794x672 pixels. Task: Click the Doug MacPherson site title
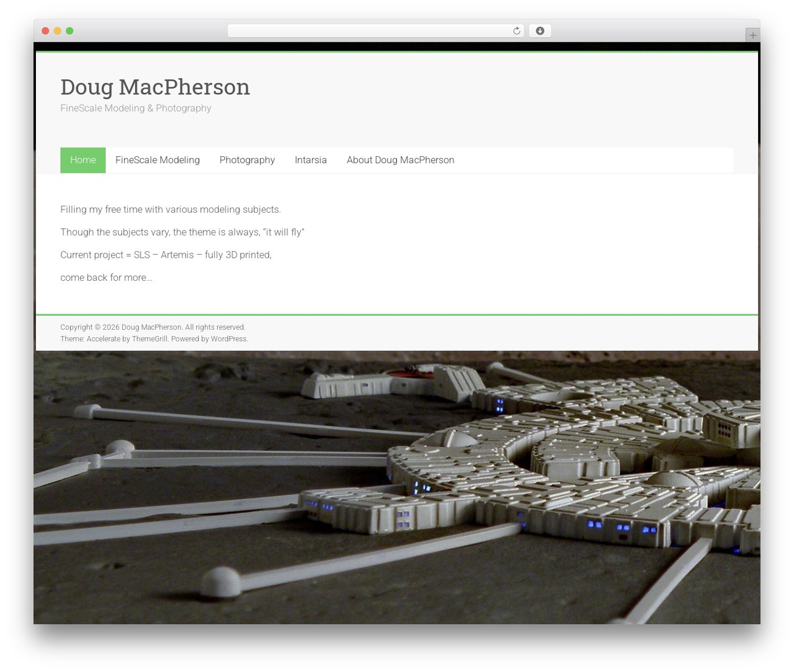pyautogui.click(x=155, y=87)
